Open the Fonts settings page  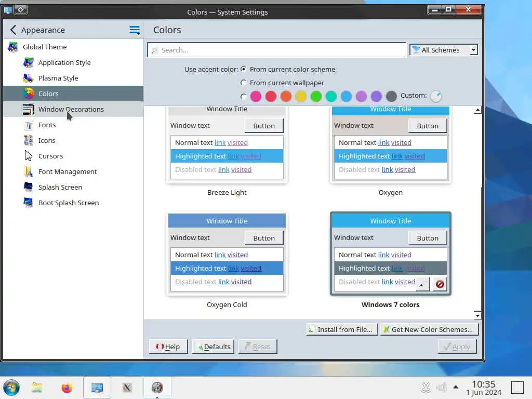coord(73,125)
